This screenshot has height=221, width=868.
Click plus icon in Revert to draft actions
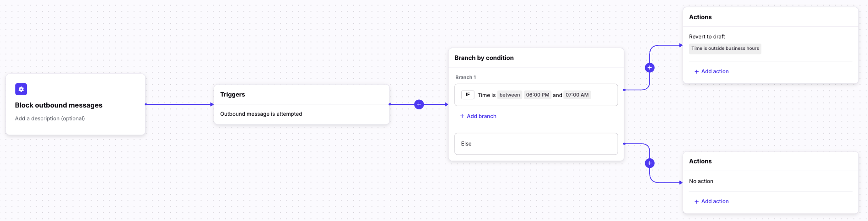tap(696, 72)
